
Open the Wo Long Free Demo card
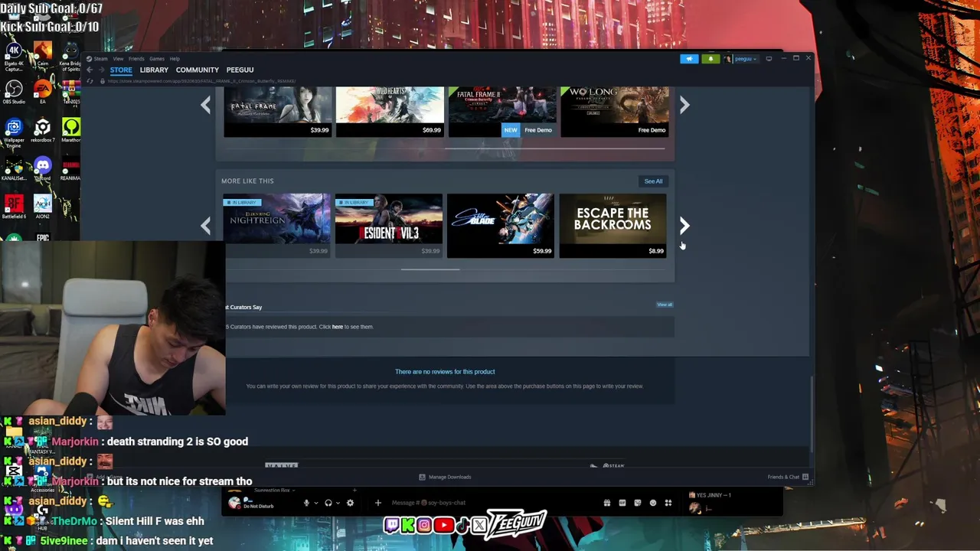pyautogui.click(x=614, y=112)
